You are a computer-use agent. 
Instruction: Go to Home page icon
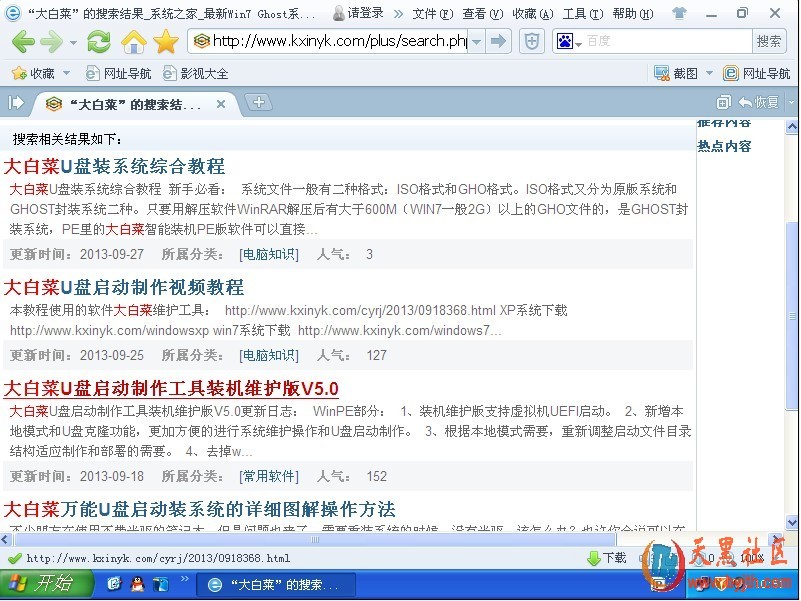(132, 42)
